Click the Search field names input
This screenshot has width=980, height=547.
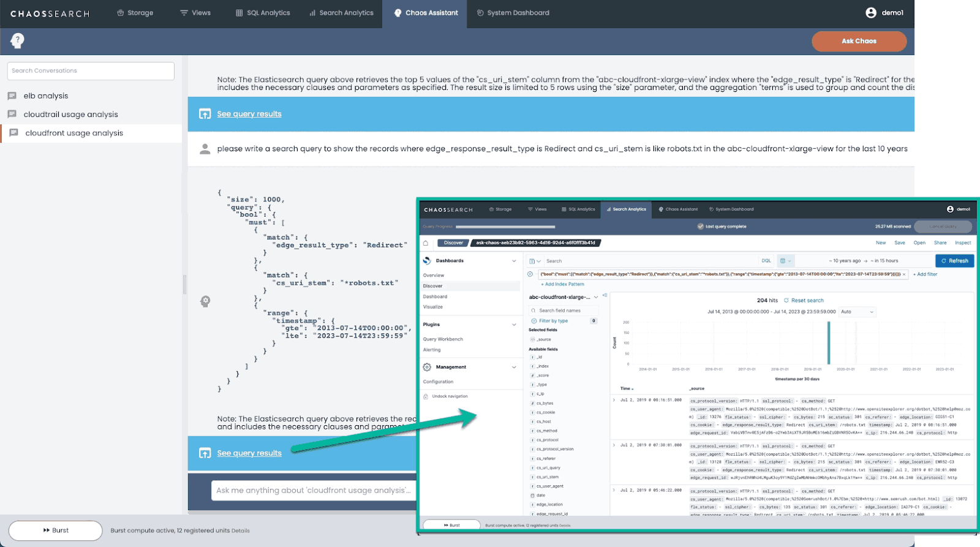(563, 311)
